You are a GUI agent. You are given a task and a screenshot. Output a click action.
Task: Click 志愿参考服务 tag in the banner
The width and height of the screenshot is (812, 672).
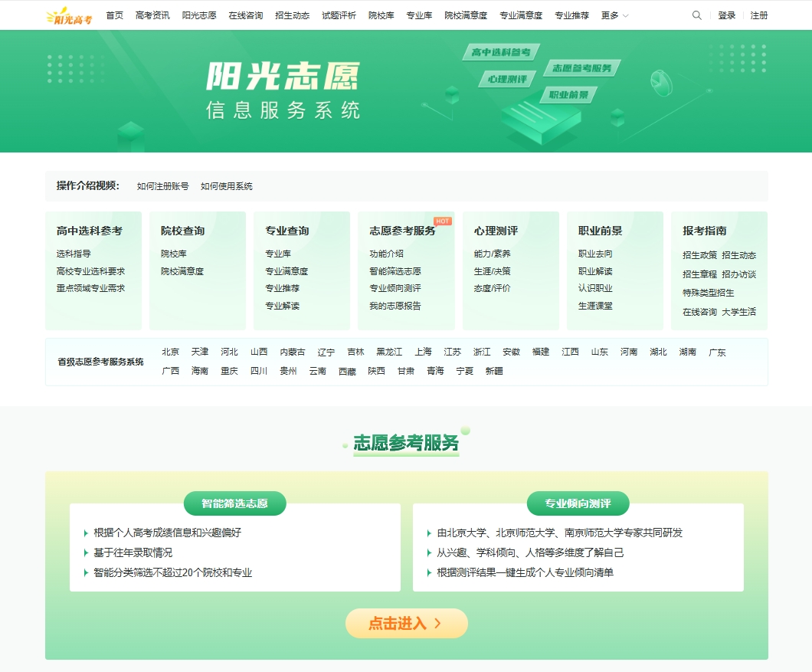click(x=581, y=68)
